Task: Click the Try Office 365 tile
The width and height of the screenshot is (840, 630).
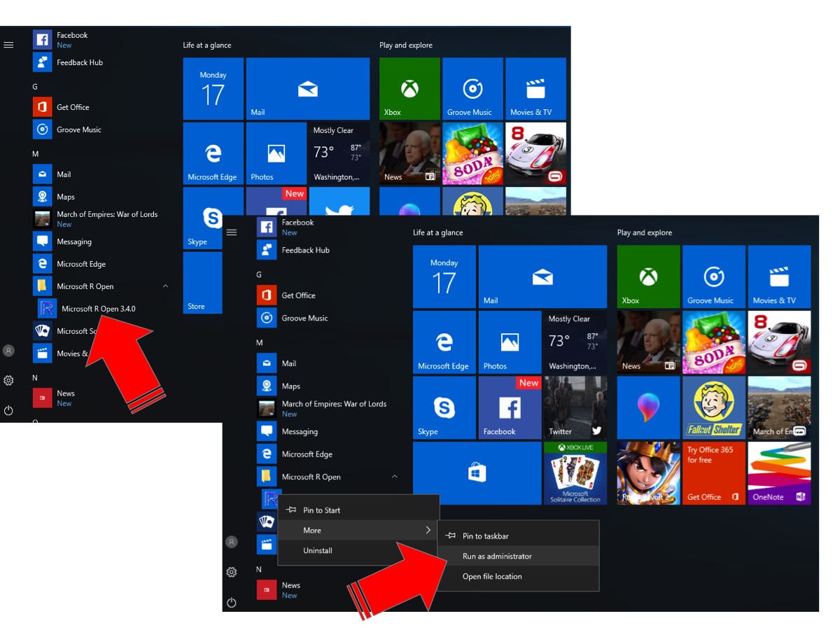Action: [713, 472]
